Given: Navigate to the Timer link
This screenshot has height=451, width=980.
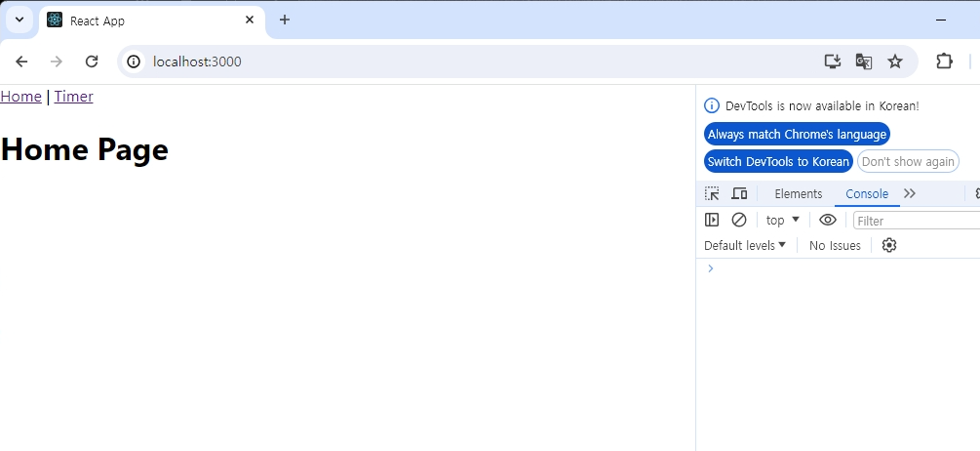Looking at the screenshot, I should point(74,97).
